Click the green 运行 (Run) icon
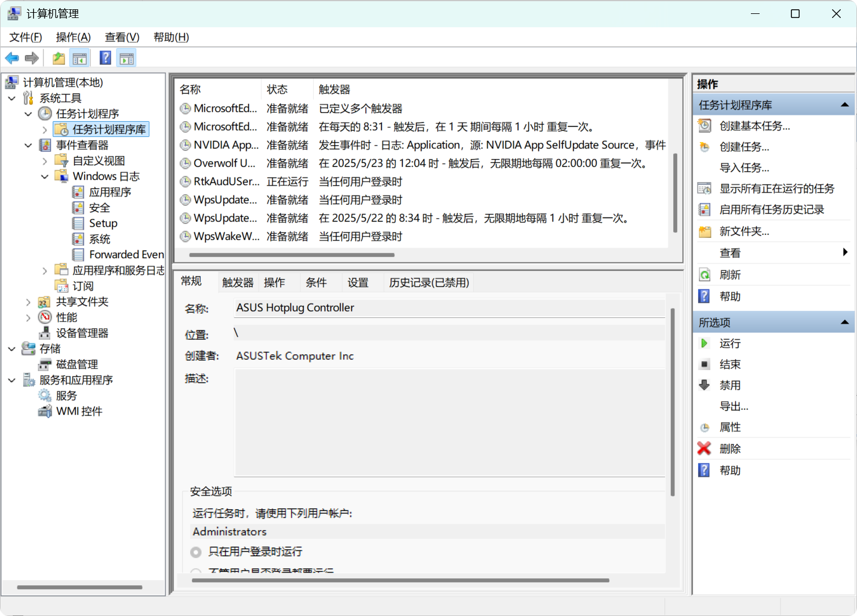Image resolution: width=857 pixels, height=616 pixels. click(x=705, y=343)
